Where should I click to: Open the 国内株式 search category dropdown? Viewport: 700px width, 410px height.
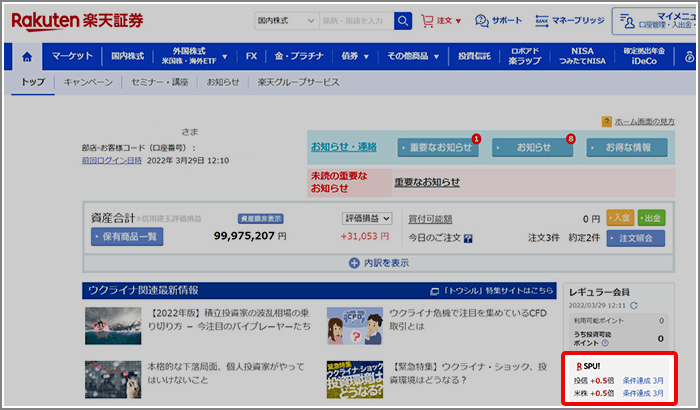(286, 21)
